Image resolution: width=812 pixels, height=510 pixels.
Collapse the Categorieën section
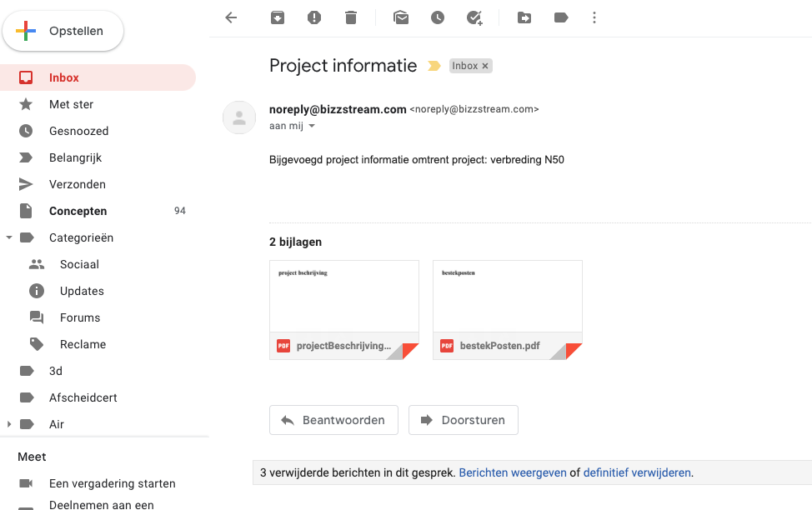coord(9,237)
